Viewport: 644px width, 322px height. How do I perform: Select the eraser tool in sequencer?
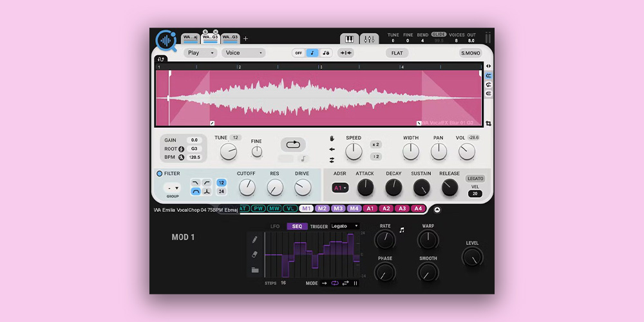click(x=255, y=254)
